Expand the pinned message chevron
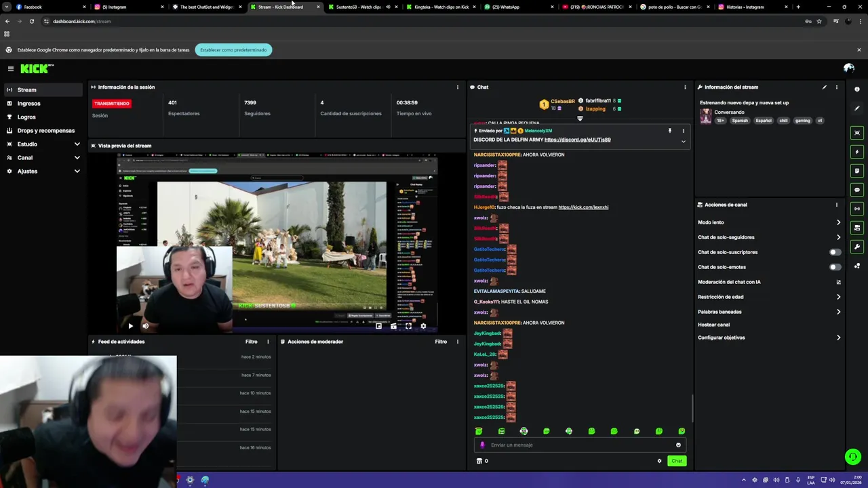Viewport: 868px width, 488px height. pos(684,142)
